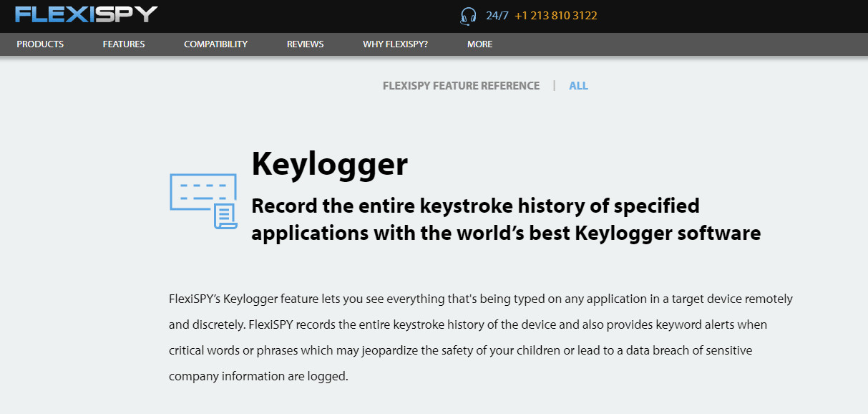Open the Why FlexiSPY? menu
Image resolution: width=868 pixels, height=414 pixels.
(x=395, y=44)
